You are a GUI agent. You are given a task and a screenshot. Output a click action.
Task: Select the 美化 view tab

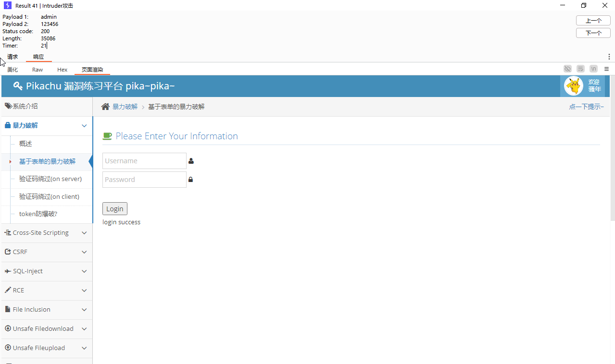point(13,70)
